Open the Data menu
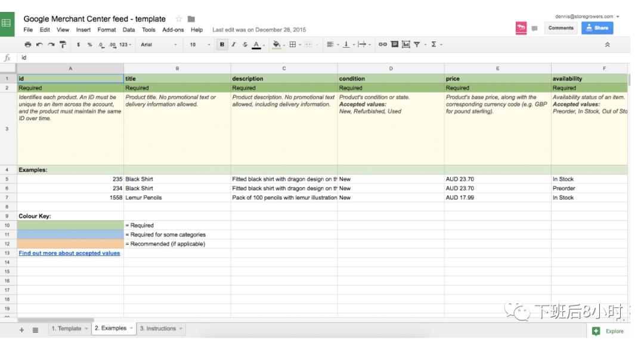Image resolution: width=644 pixels, height=340 pixels. point(129,30)
